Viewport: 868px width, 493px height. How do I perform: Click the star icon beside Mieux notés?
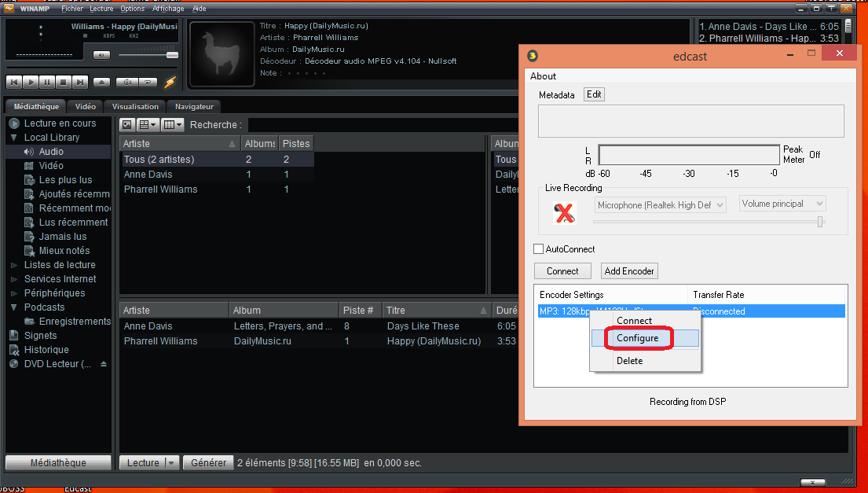click(29, 250)
